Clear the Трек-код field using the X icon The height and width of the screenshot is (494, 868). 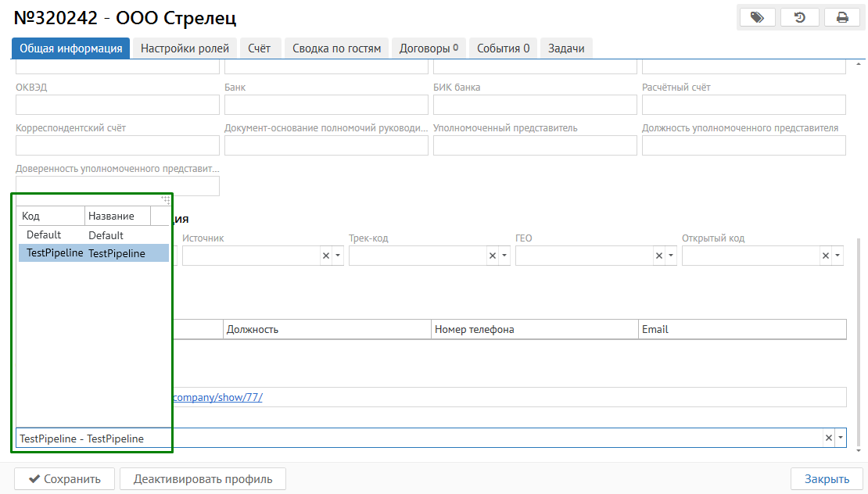point(493,256)
